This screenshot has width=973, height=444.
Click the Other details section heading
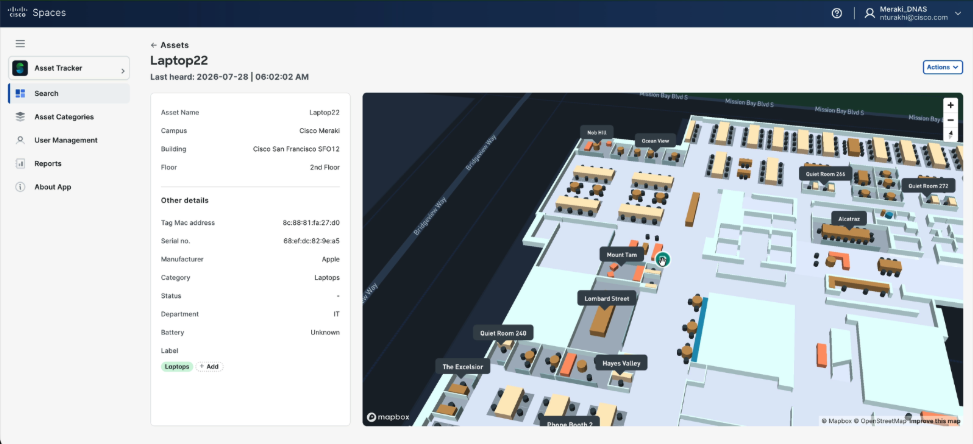tap(184, 200)
